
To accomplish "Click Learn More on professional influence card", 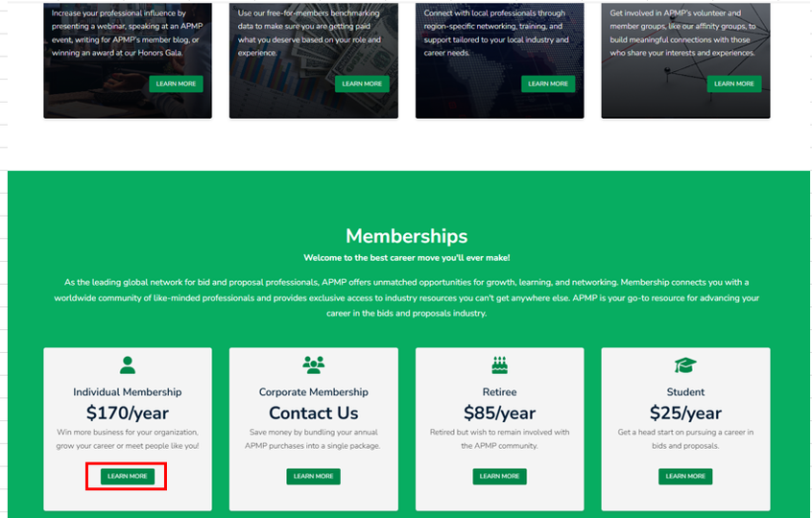I will (x=176, y=83).
